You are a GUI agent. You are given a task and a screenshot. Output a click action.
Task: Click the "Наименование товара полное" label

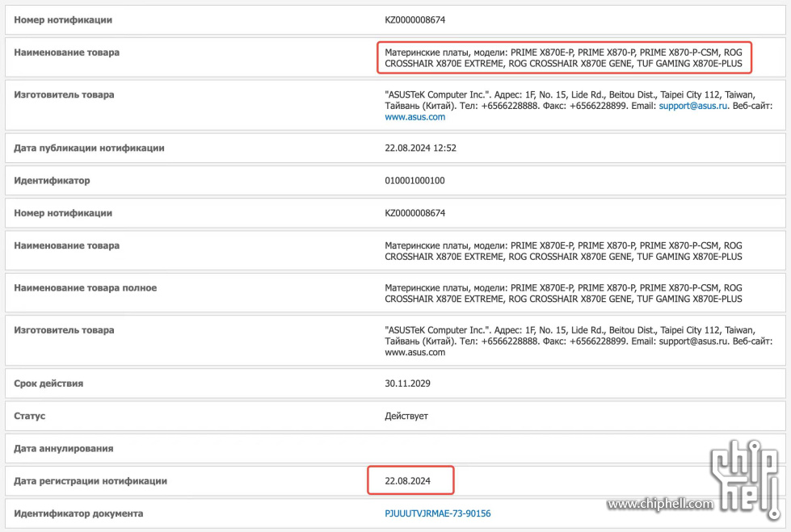click(x=86, y=288)
